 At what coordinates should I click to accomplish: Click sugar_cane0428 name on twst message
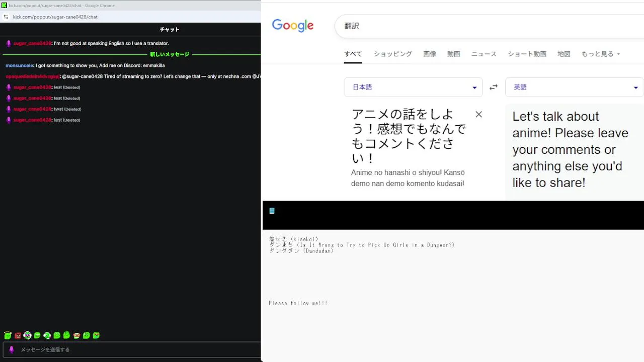(32, 109)
